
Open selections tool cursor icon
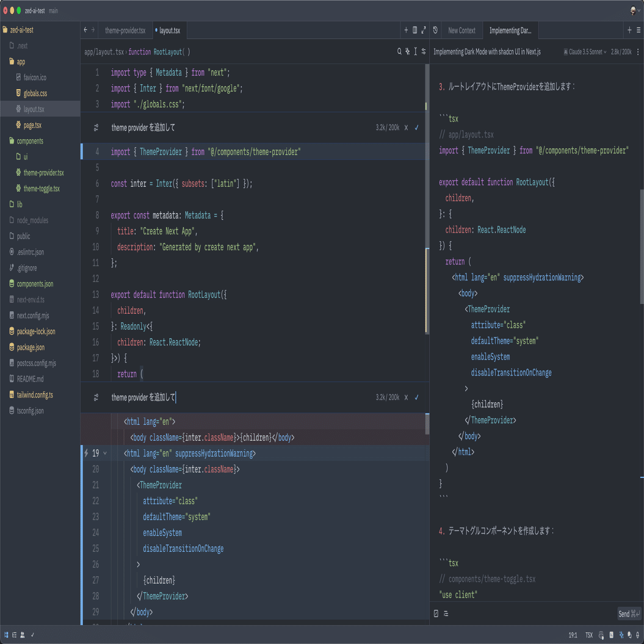pyautogui.click(x=415, y=51)
